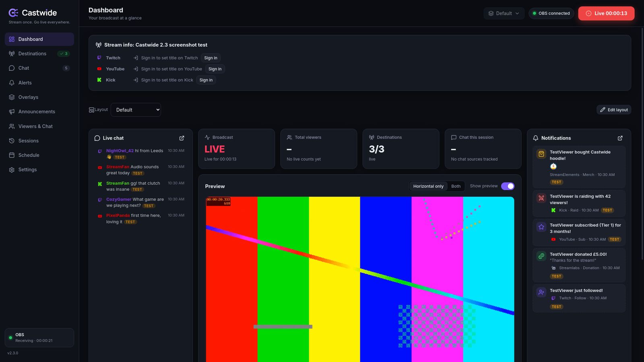This screenshot has width=644, height=362.
Task: Go to Destinations in the sidebar
Action: click(39, 53)
